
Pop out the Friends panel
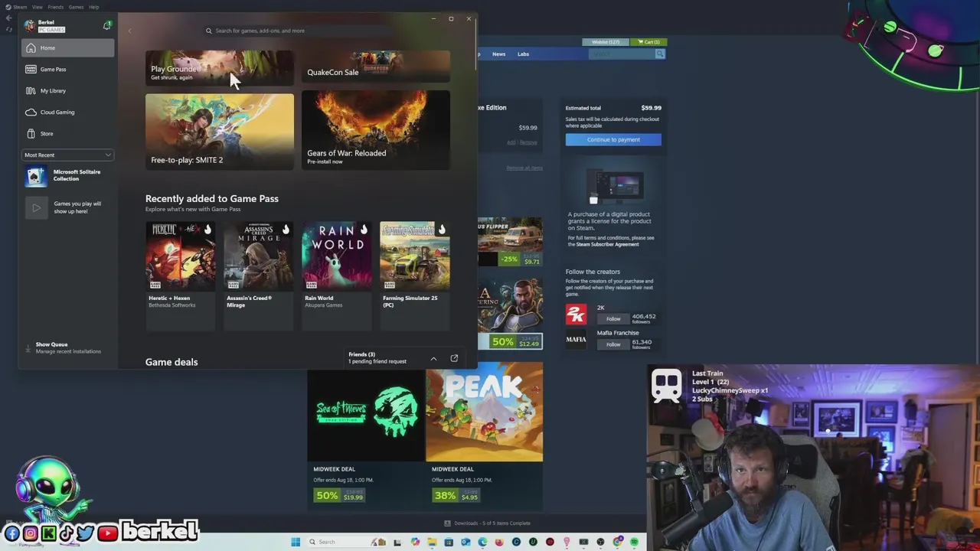pos(454,358)
